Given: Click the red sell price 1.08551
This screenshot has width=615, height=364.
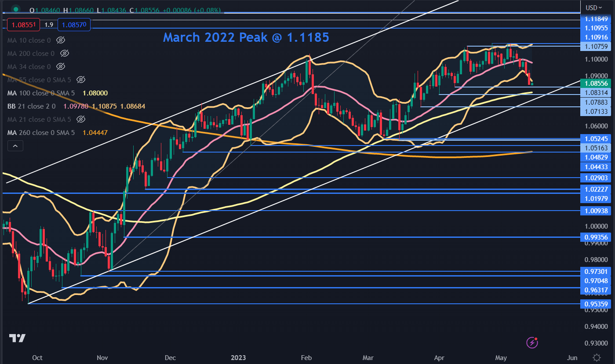Looking at the screenshot, I should coord(24,25).
